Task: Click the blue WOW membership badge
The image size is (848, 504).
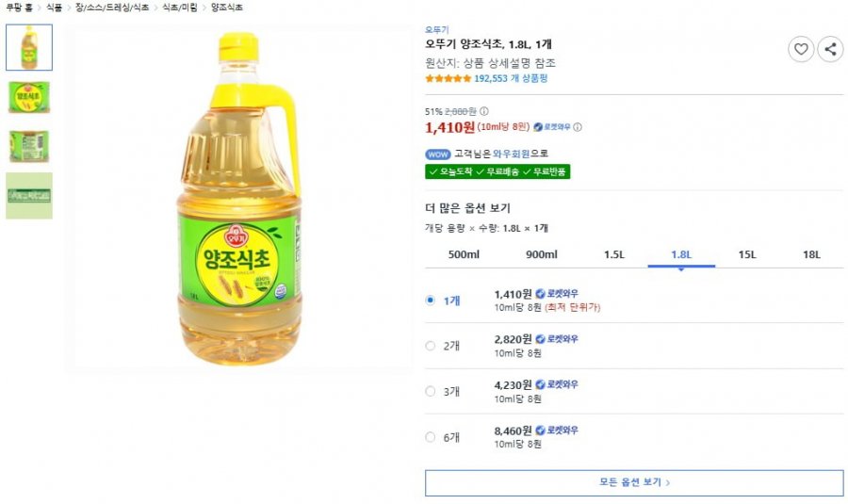Action: pos(437,154)
